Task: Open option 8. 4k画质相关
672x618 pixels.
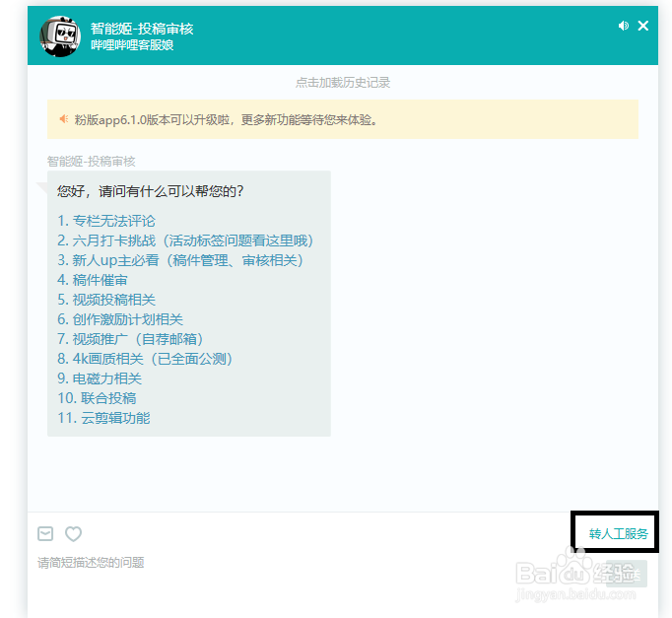Action: (145, 359)
